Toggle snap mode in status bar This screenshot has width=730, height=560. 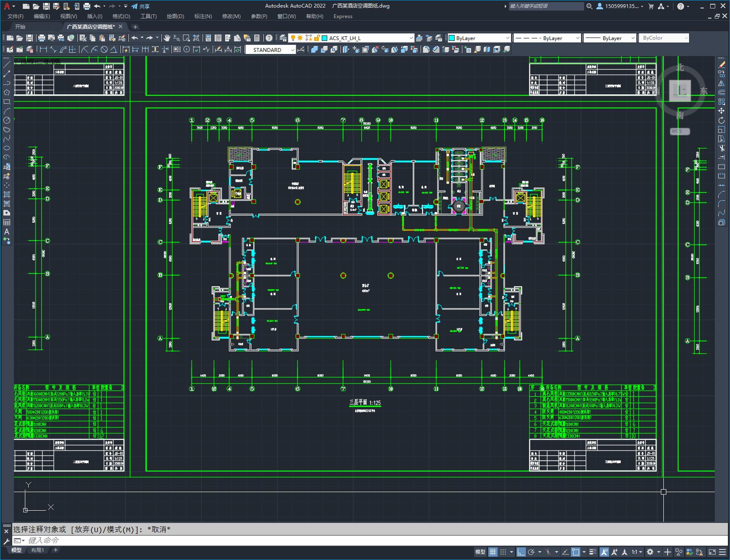[503, 552]
